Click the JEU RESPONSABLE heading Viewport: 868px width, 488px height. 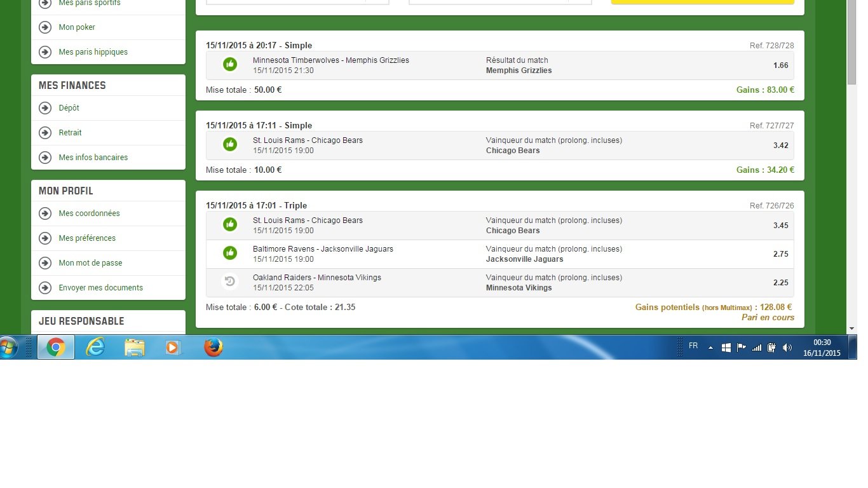81,322
